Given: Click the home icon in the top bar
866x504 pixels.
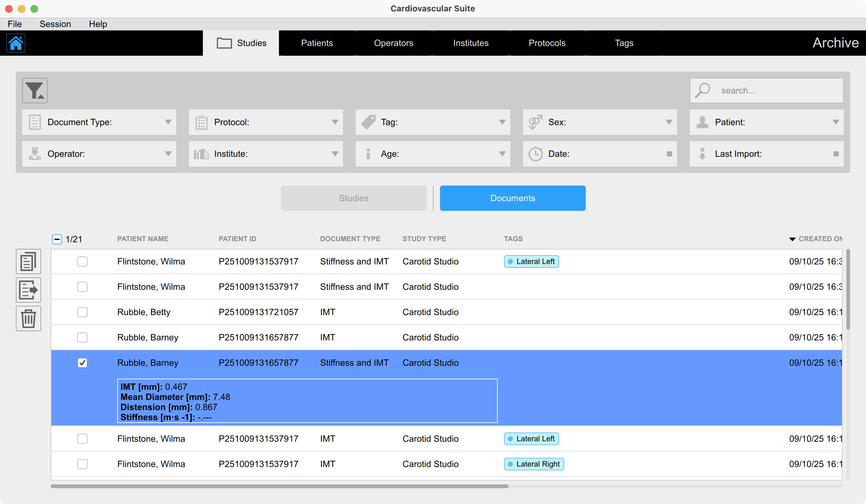Looking at the screenshot, I should (x=16, y=43).
